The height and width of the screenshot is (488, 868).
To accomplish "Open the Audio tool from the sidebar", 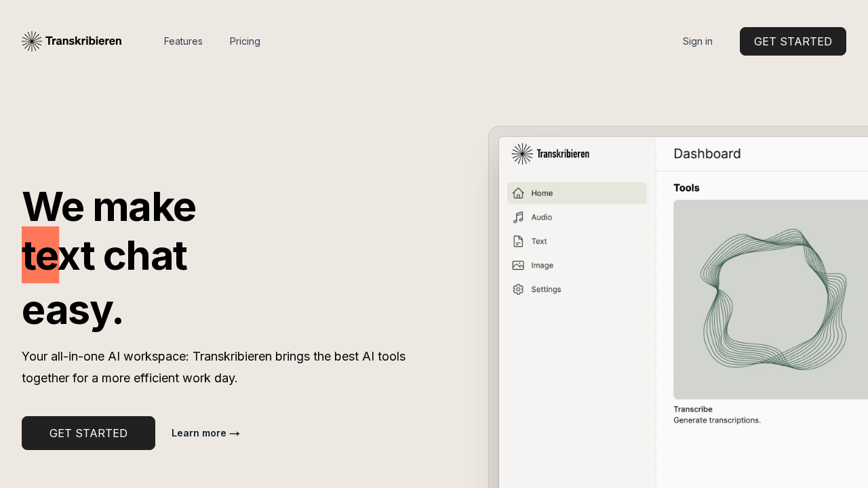I will point(518,217).
